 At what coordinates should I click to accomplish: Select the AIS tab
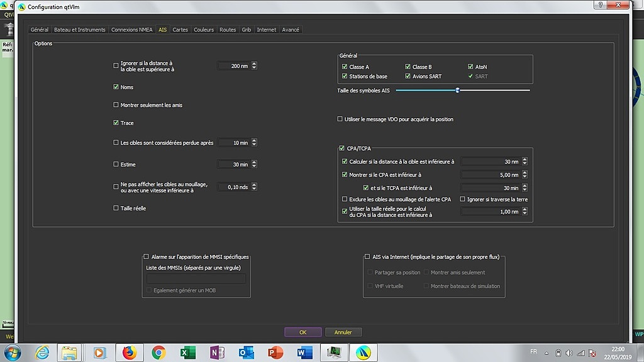(163, 30)
